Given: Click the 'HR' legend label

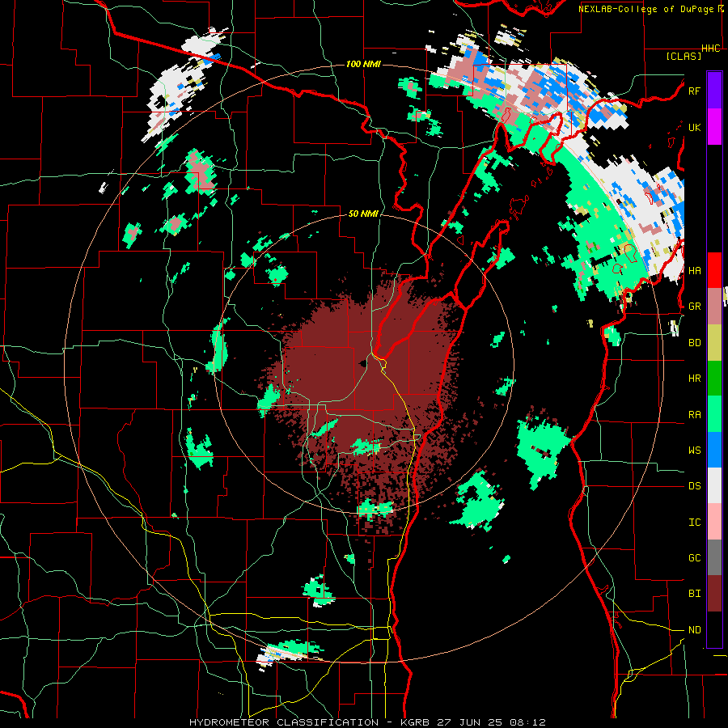Looking at the screenshot, I should tap(695, 379).
